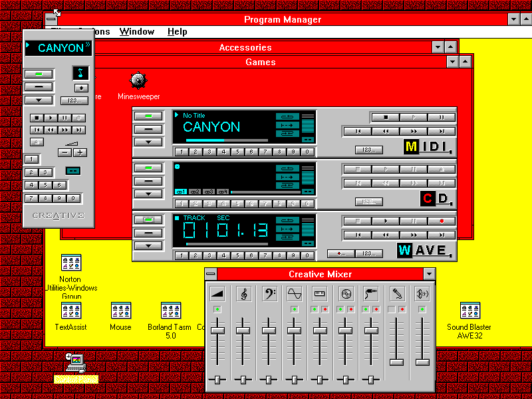
Task: Toggle the green LED under the master volume icon
Action: point(217,309)
